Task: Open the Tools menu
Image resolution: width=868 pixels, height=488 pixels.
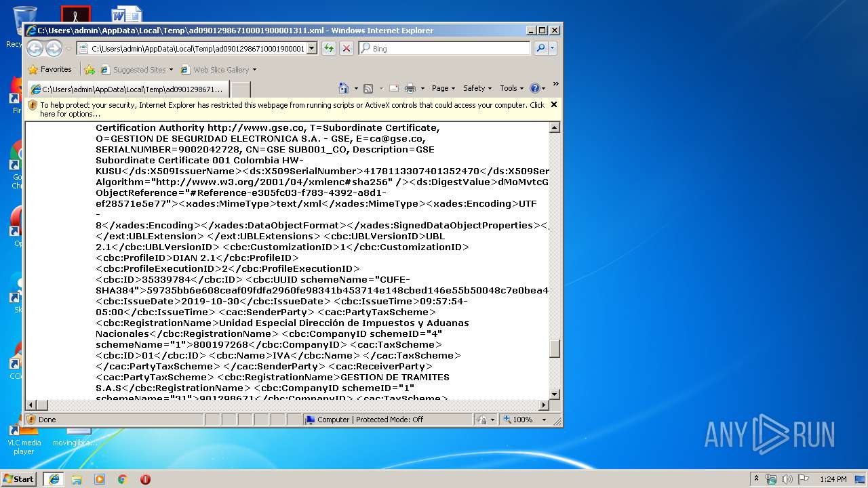Action: coord(512,88)
